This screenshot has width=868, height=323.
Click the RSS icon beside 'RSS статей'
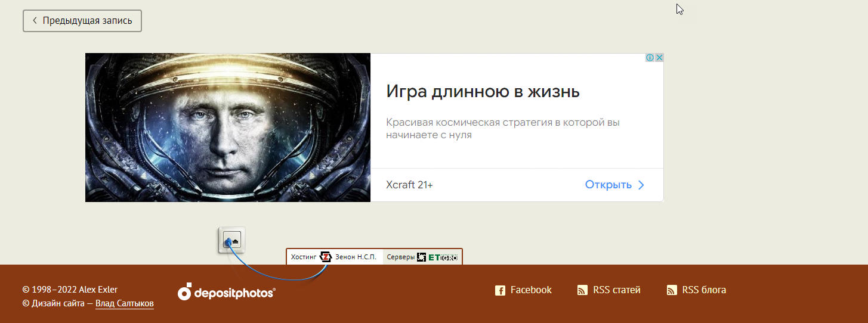point(582,290)
